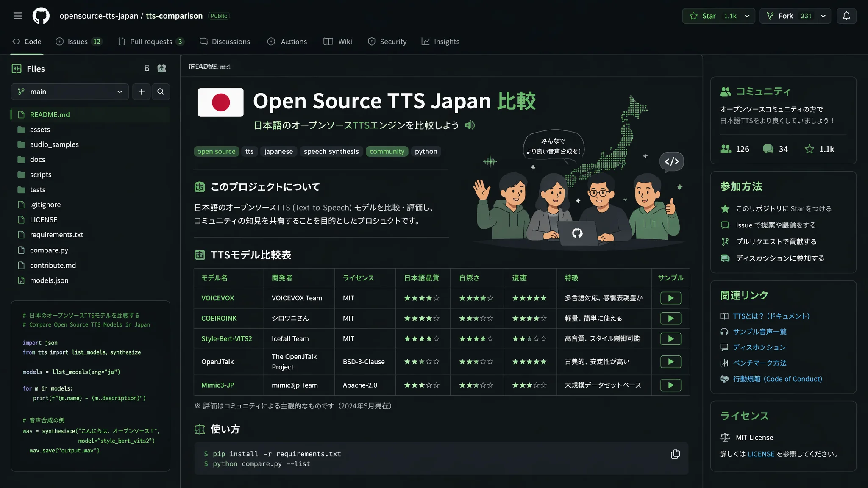868x488 pixels.
Task: Click the open source topic tag
Action: tap(216, 152)
